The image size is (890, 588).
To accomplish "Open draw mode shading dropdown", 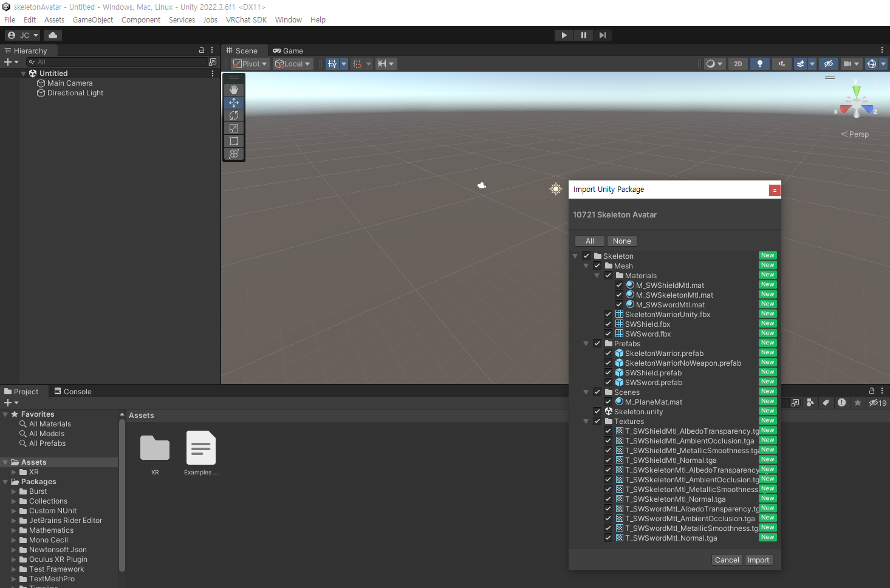I will [714, 64].
